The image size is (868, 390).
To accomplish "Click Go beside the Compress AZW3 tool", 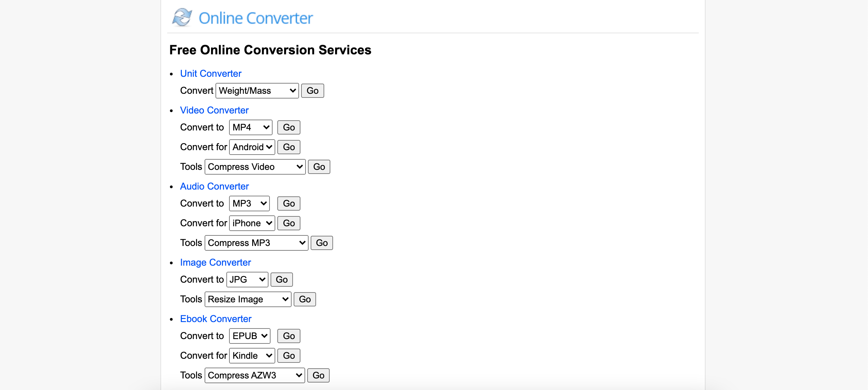I will click(x=318, y=375).
